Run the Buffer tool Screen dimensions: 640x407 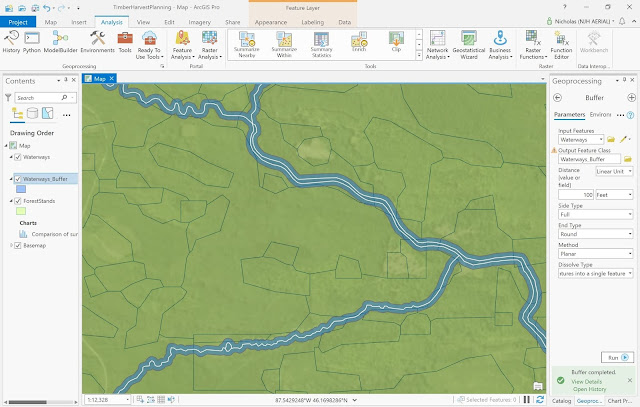(x=617, y=358)
